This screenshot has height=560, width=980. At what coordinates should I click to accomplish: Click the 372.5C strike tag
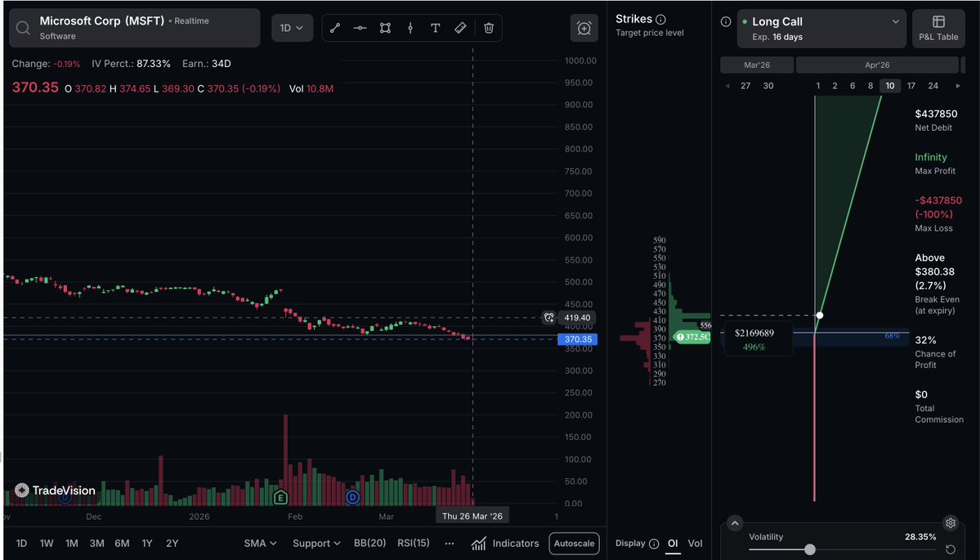(x=691, y=337)
